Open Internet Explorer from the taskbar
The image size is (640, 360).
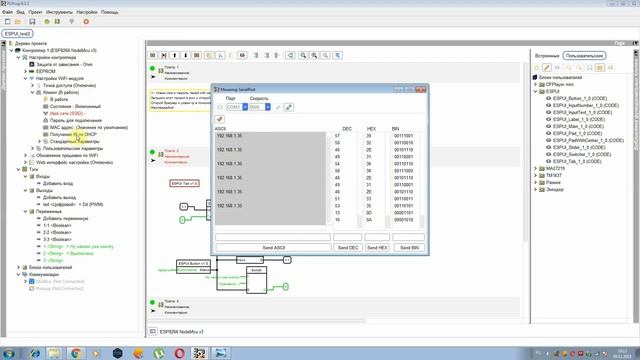(34, 353)
